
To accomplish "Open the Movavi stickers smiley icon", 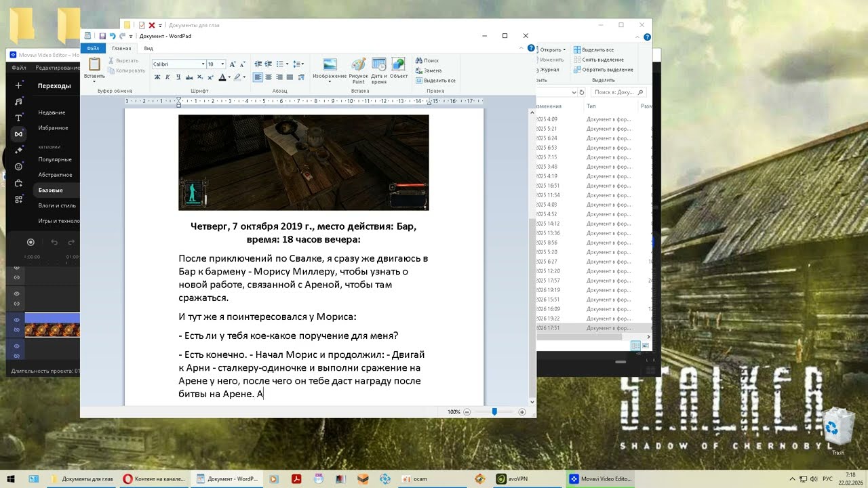I will tap(19, 167).
